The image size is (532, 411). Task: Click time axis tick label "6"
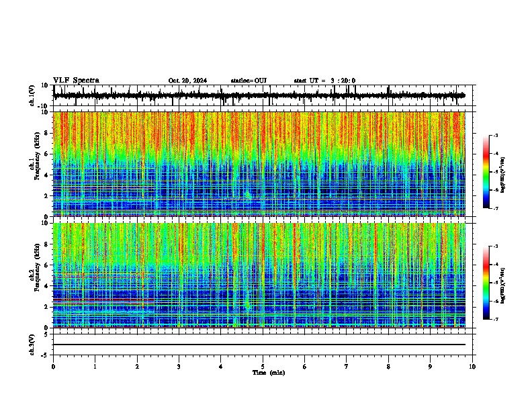point(304,367)
